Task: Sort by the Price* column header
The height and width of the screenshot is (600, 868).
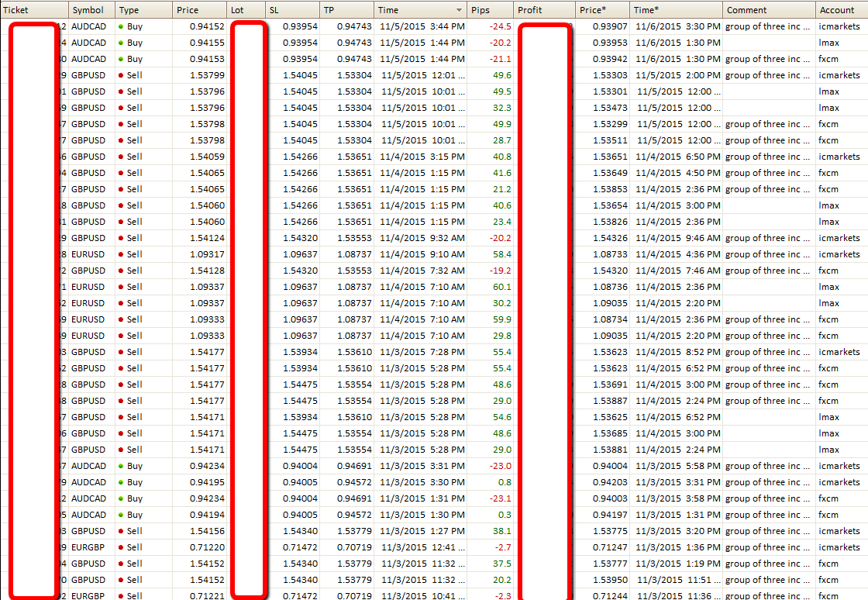Action: tap(602, 10)
